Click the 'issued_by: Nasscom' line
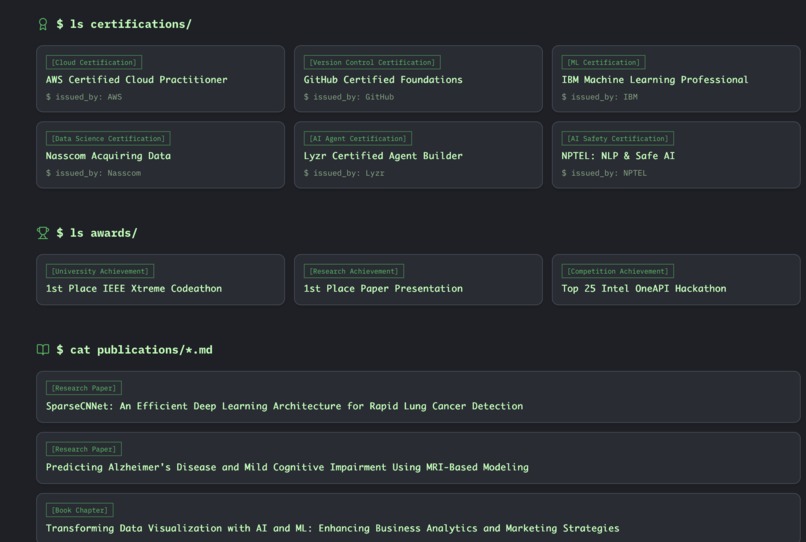Viewport: 806px width, 542px height. 93,173
